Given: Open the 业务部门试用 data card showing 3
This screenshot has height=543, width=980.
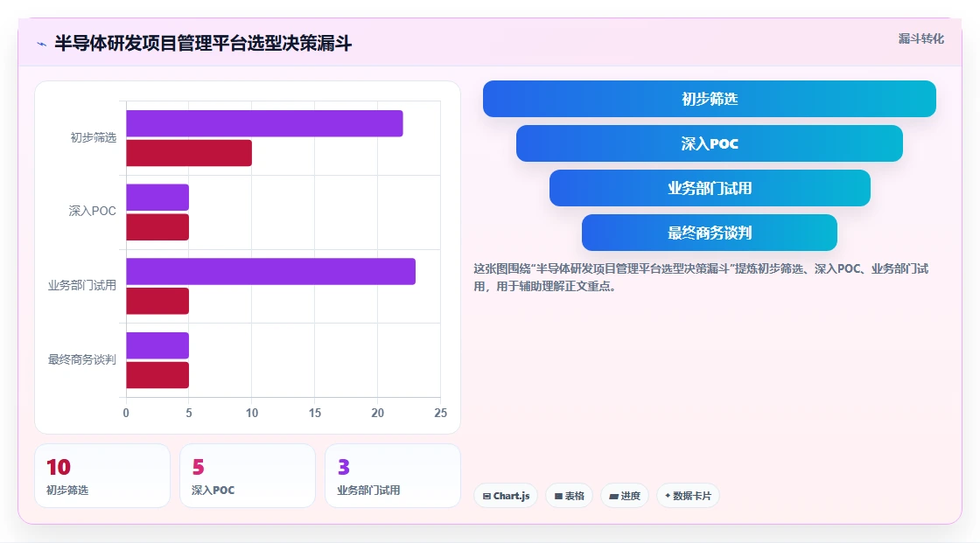Looking at the screenshot, I should [393, 477].
